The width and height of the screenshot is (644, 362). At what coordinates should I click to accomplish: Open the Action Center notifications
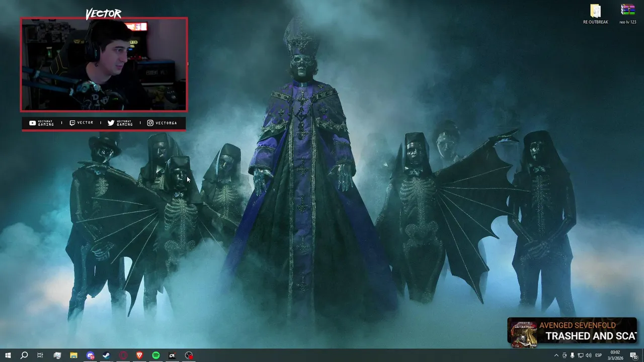634,355
